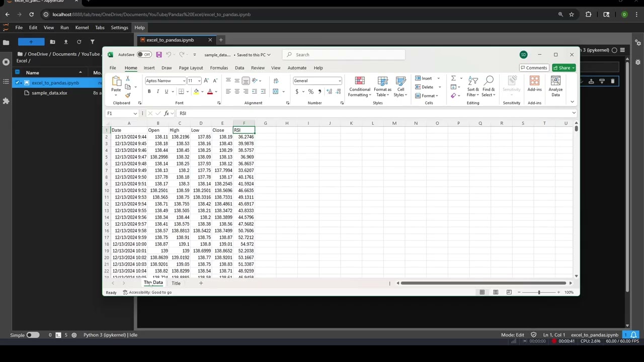Screen dimensions: 644x362
Task: Open Sort & Filter options
Action: click(473, 86)
